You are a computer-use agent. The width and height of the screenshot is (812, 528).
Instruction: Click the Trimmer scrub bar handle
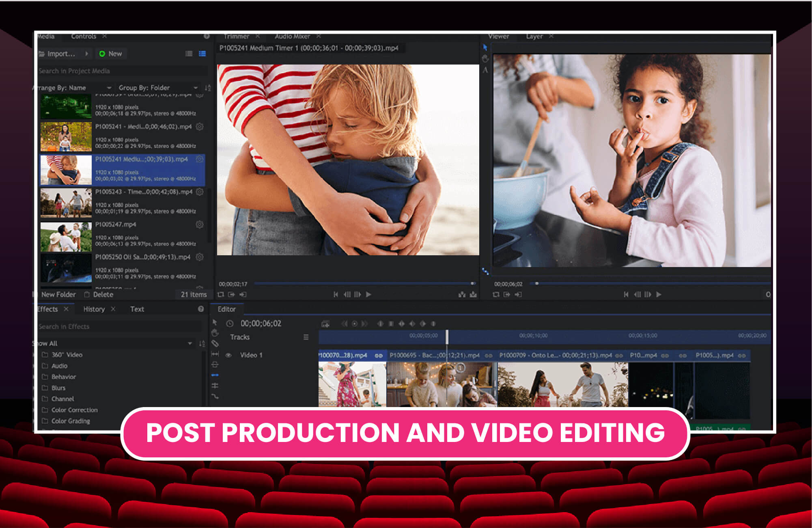pos(472,283)
